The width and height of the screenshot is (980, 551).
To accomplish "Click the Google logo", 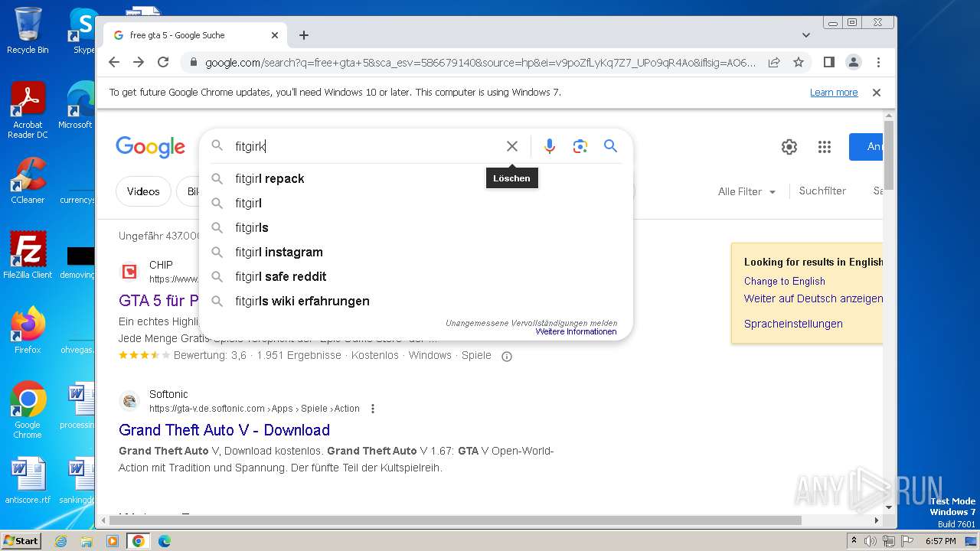I will coord(150,147).
